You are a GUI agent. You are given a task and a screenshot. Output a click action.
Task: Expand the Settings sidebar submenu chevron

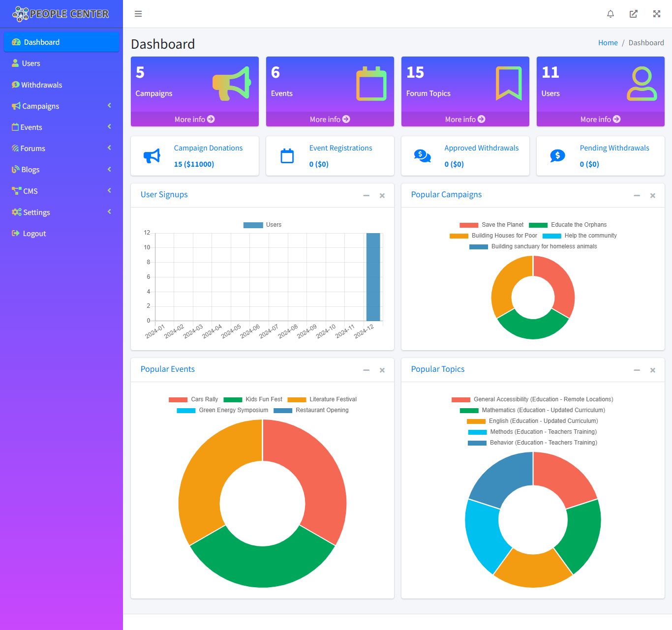pos(109,212)
